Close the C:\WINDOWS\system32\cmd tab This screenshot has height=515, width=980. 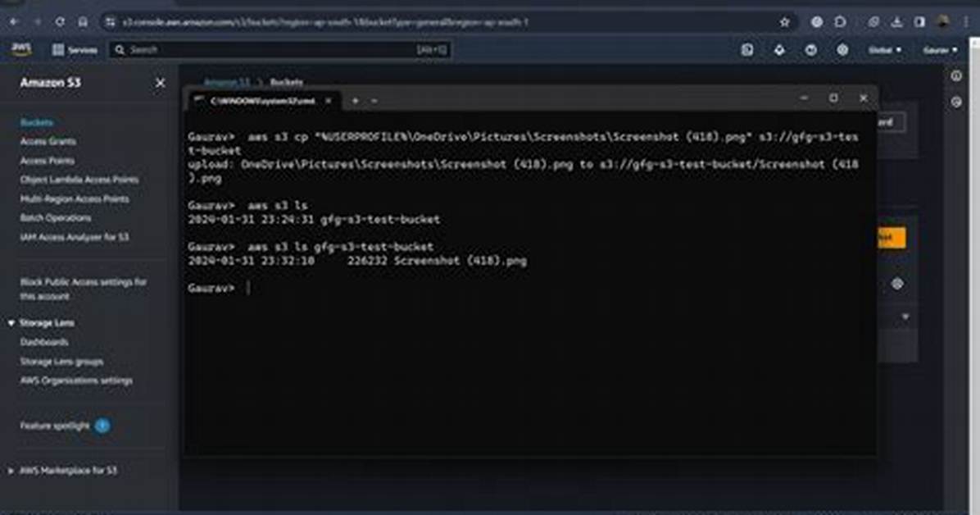[328, 101]
